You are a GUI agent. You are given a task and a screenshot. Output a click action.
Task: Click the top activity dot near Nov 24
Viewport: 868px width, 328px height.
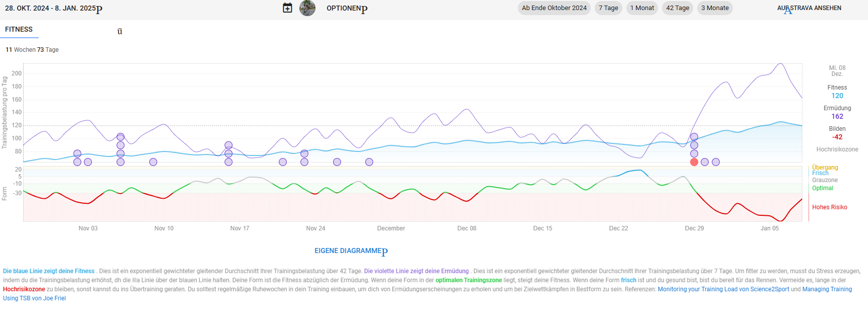click(304, 153)
